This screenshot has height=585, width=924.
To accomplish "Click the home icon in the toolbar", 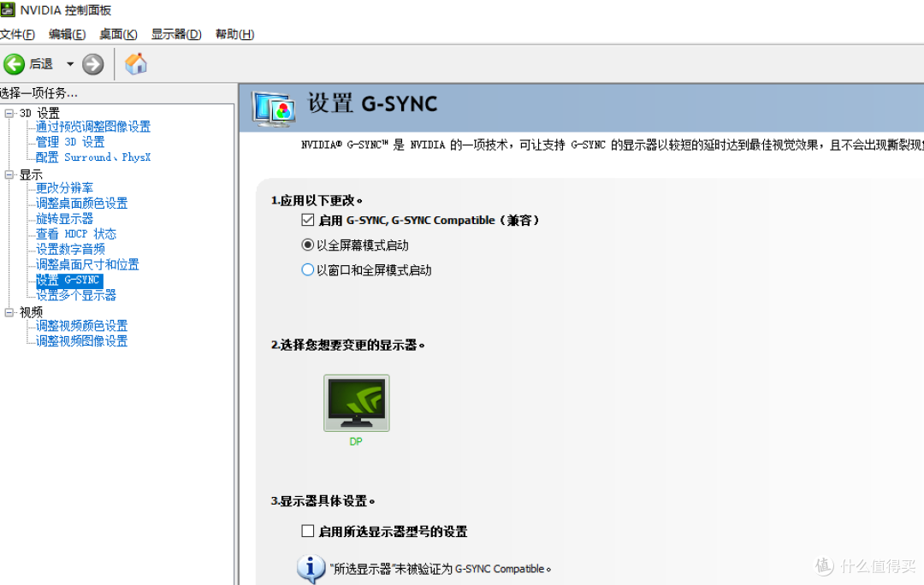I will (x=135, y=63).
